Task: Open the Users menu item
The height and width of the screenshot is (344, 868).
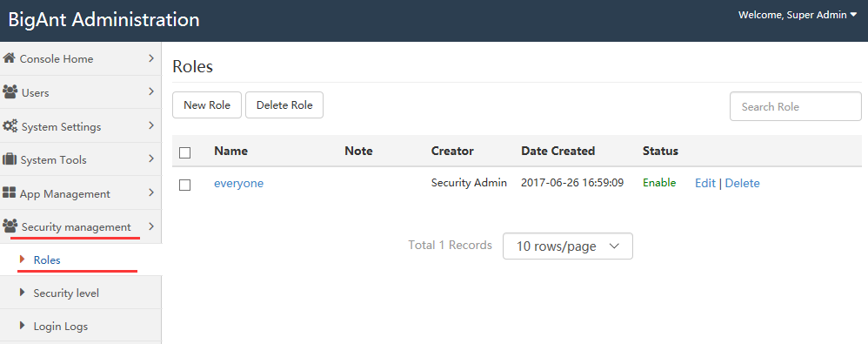Action: [x=81, y=92]
